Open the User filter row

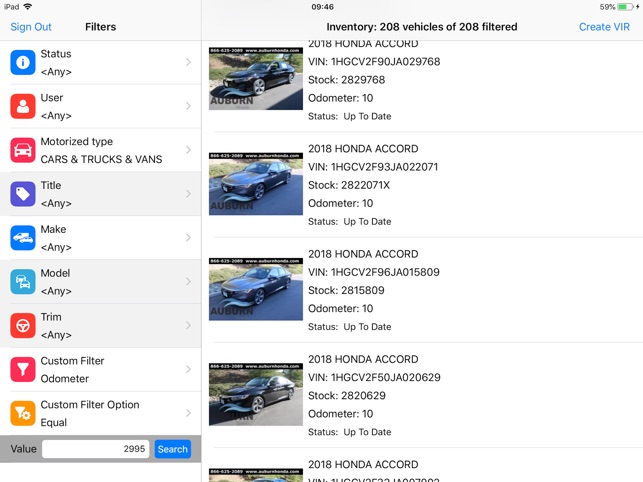100,106
